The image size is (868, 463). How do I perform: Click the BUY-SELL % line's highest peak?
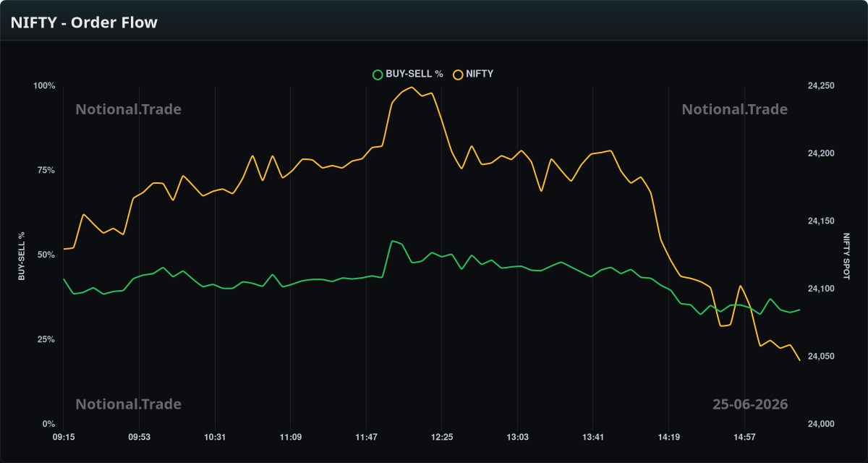[392, 241]
